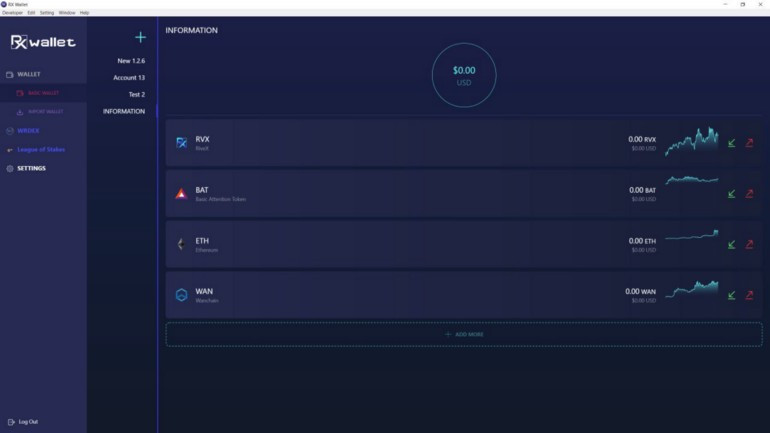
Task: Click ADD MORE to add a token
Action: tap(464, 334)
